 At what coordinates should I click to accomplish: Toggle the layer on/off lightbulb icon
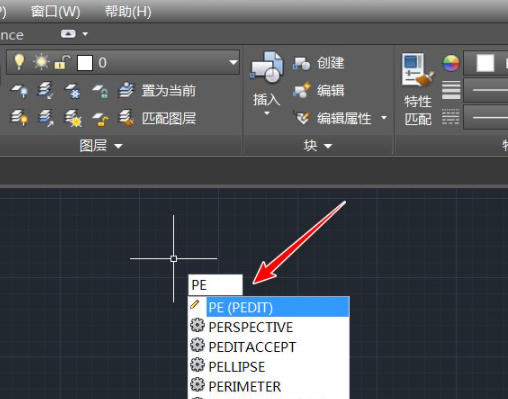19,62
